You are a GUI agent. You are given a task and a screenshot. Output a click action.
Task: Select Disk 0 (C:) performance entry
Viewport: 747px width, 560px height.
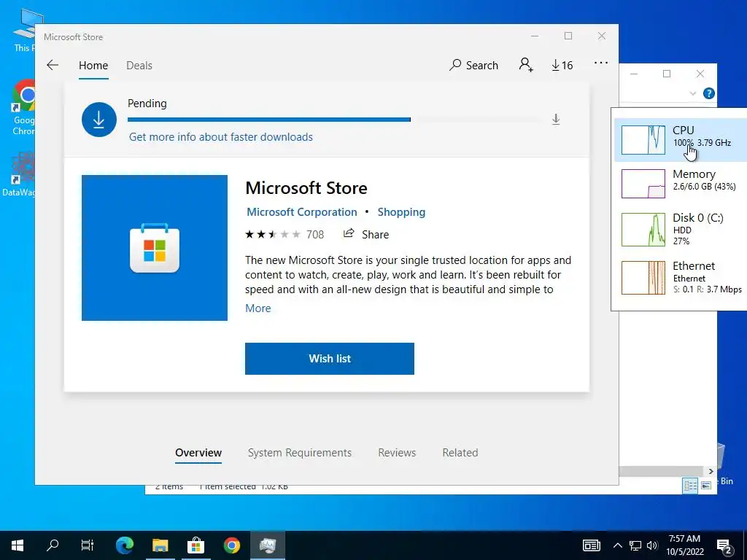681,229
